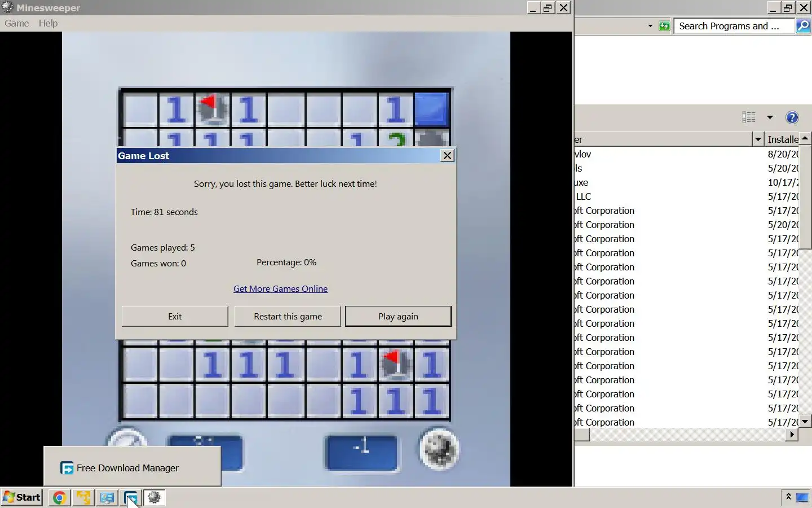Click Free Download Manager taskbar icon
Viewport: 812px width, 508px height.
click(131, 498)
